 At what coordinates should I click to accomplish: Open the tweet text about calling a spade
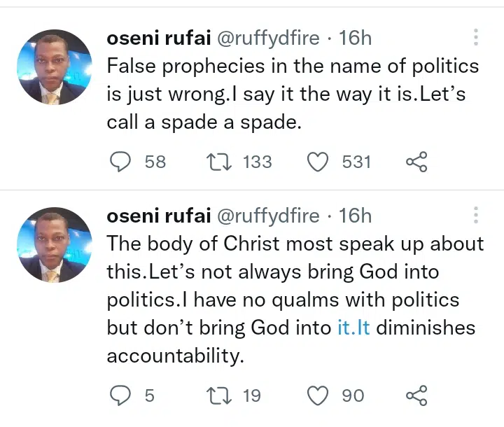(x=293, y=94)
